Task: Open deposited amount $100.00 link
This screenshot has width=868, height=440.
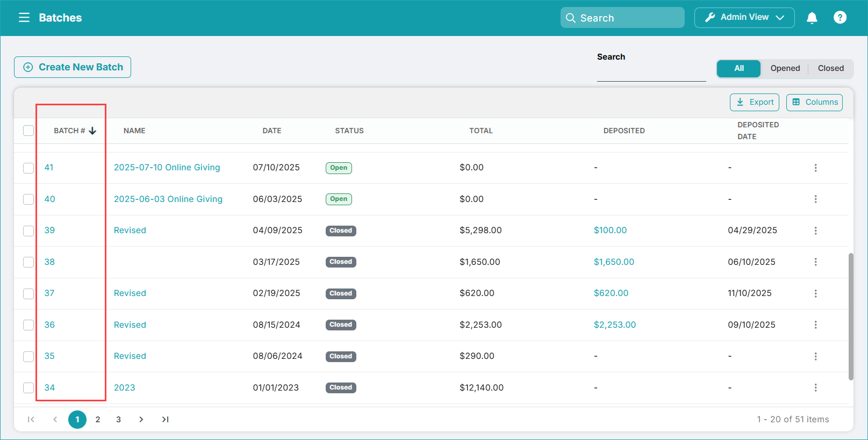Action: click(x=610, y=230)
